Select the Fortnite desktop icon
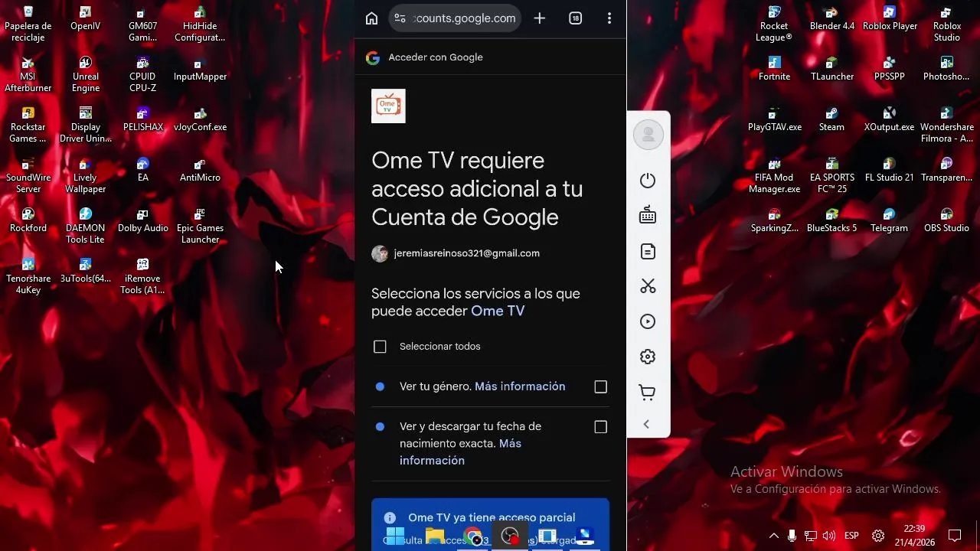Image resolution: width=980 pixels, height=551 pixels. tap(774, 69)
